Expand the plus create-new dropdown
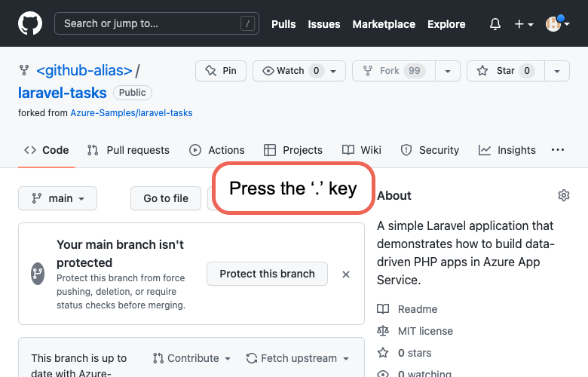 [x=524, y=24]
